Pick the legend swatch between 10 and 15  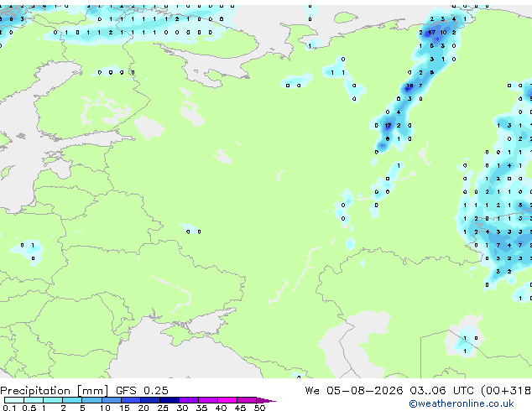click(x=112, y=400)
